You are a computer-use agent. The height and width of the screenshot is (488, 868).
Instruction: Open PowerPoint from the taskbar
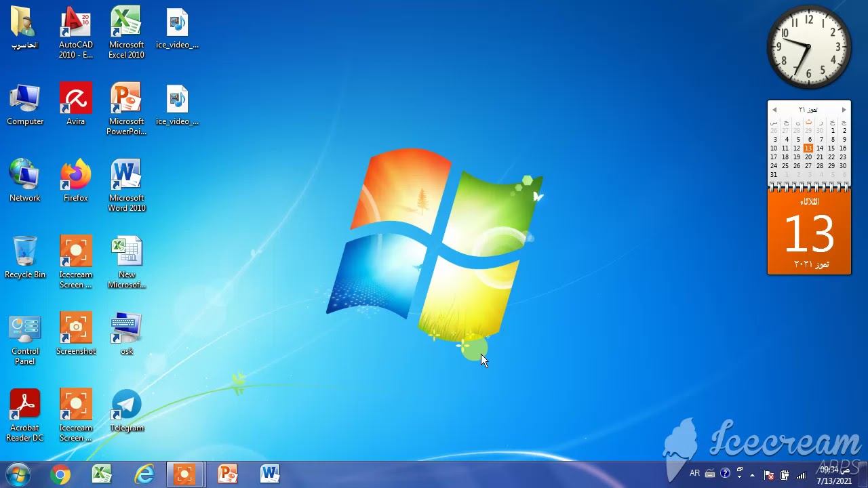pos(228,474)
